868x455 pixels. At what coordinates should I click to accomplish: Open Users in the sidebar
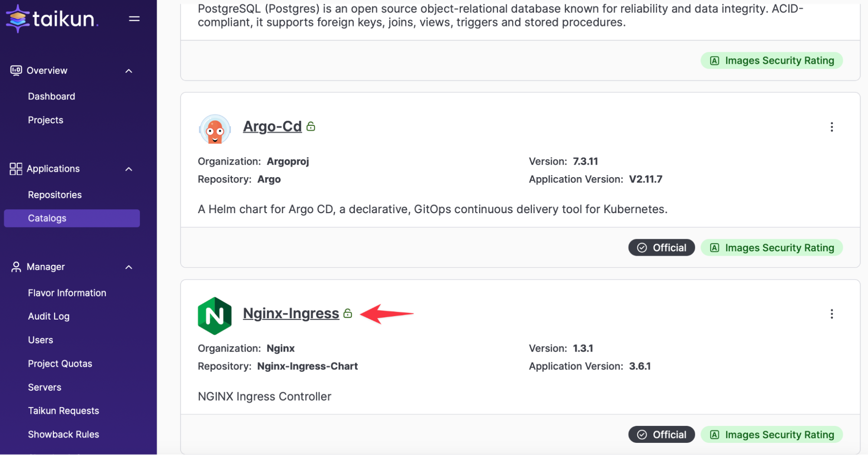40,340
